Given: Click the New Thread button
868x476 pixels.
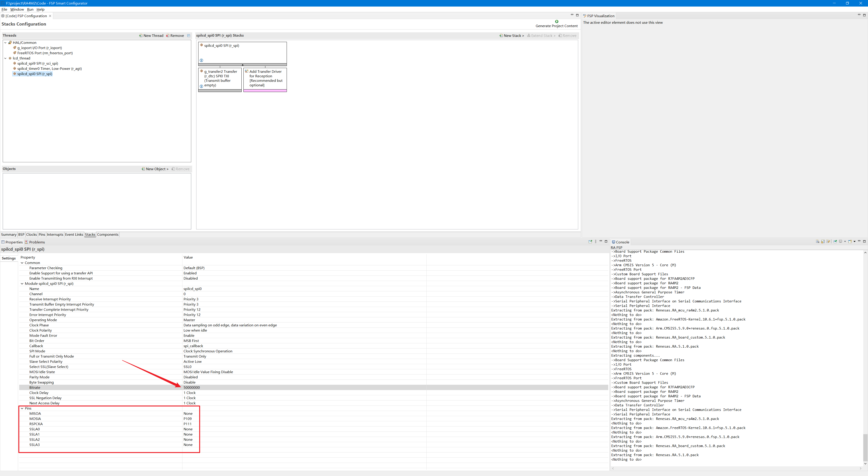Looking at the screenshot, I should [x=151, y=36].
